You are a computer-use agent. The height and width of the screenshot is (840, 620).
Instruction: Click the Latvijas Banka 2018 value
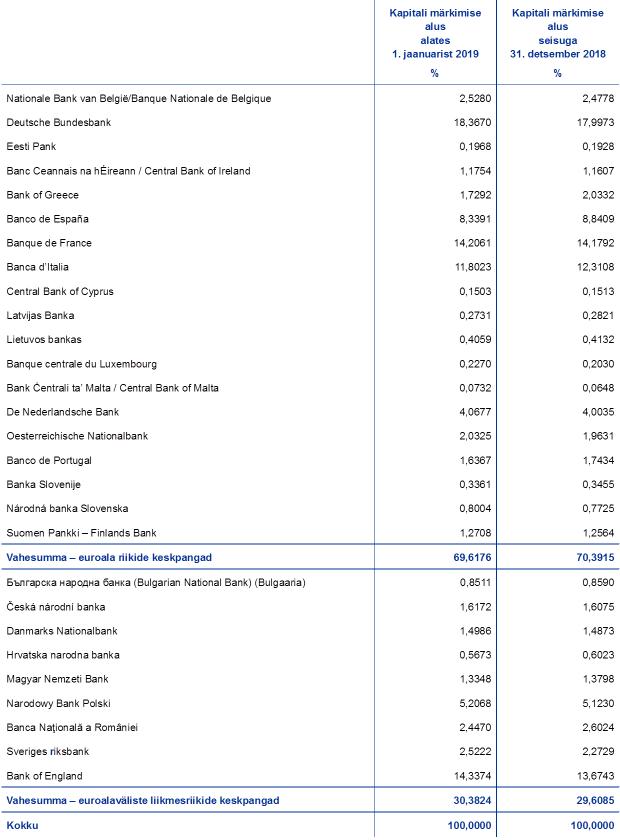tap(598, 315)
